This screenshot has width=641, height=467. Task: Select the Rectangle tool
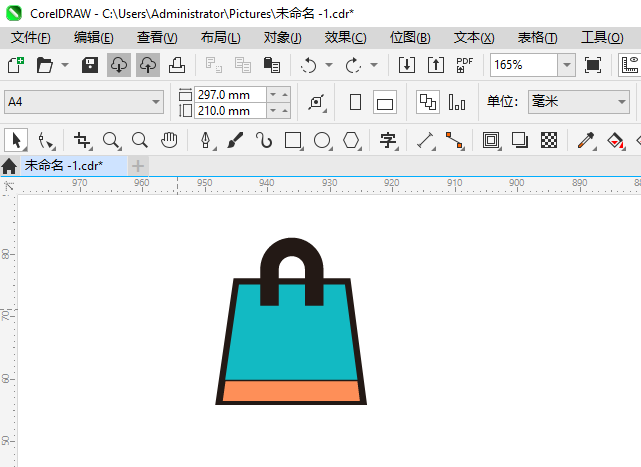[293, 140]
